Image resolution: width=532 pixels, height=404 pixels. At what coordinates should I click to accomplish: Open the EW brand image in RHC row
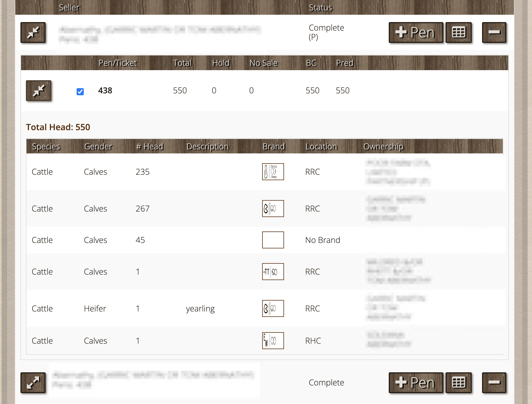tap(273, 341)
